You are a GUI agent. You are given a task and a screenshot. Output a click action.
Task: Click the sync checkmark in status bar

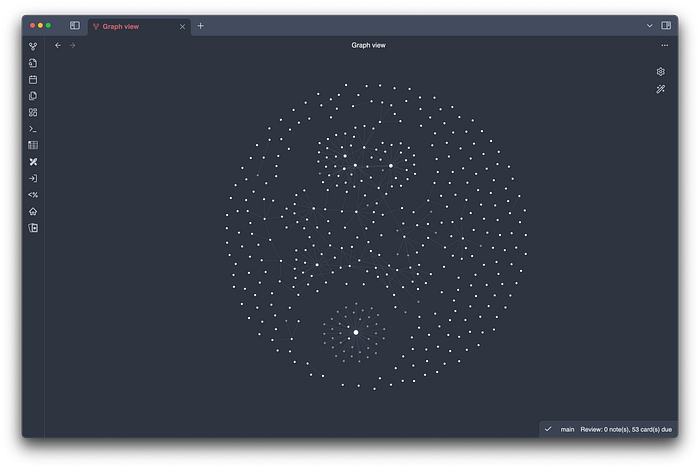548,429
